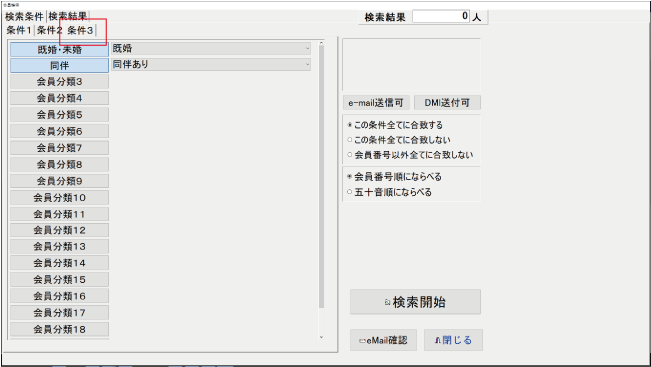Click the 同伴 condition button

coord(59,66)
